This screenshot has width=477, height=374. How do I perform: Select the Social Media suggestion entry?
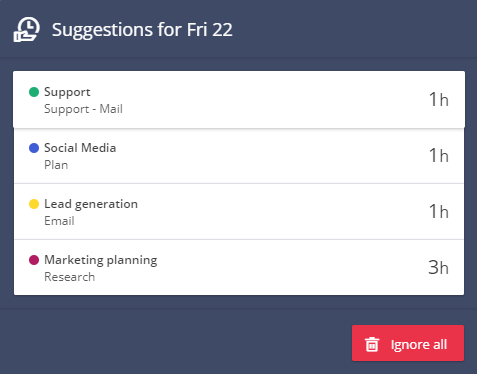[239, 156]
